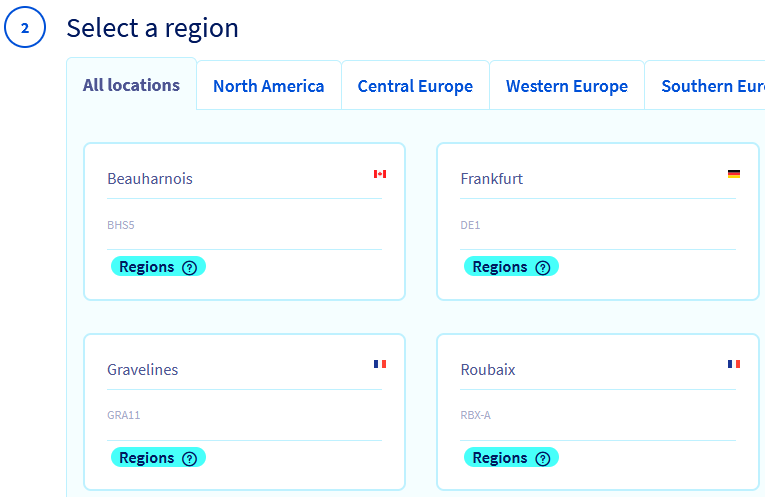Screen dimensions: 765x497
Task: Switch to the North America tab
Action: pos(268,86)
